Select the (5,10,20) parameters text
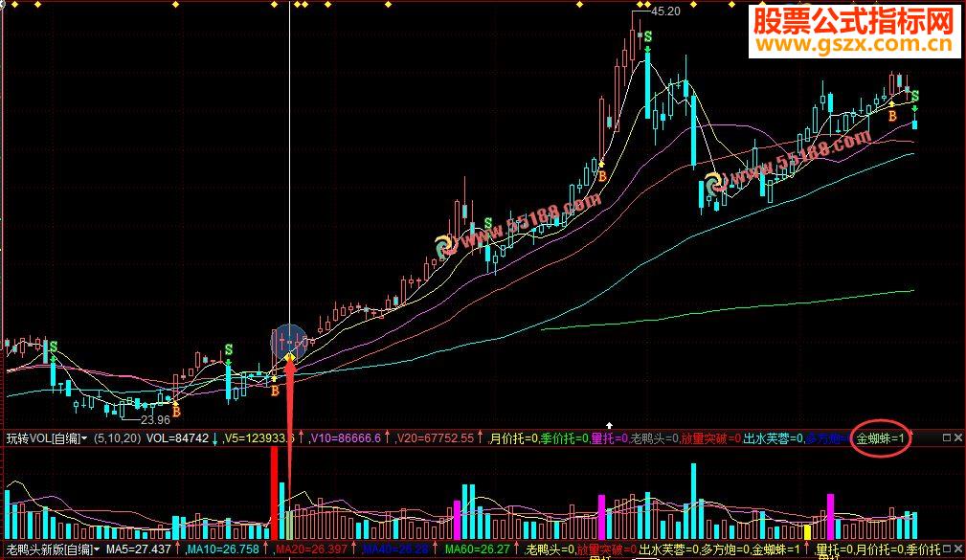The image size is (966, 560). click(x=118, y=438)
